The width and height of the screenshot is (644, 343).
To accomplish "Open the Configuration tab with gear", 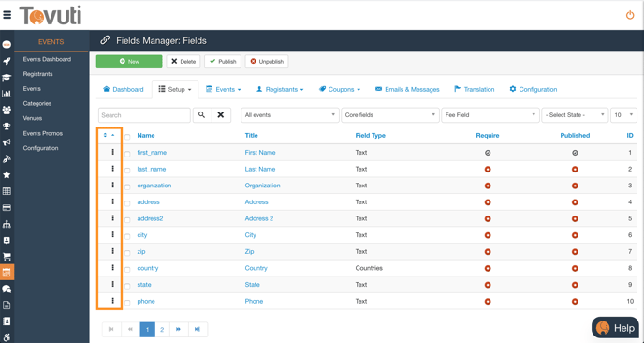I will [x=534, y=89].
